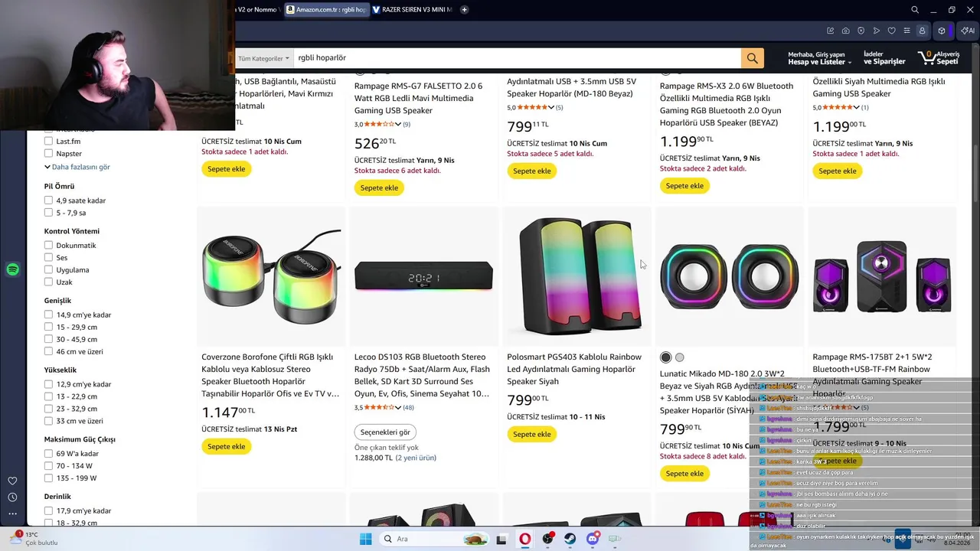Image resolution: width=980 pixels, height=551 pixels.
Task: Expand Daha fazlasını gör filter list
Action: coord(77,167)
